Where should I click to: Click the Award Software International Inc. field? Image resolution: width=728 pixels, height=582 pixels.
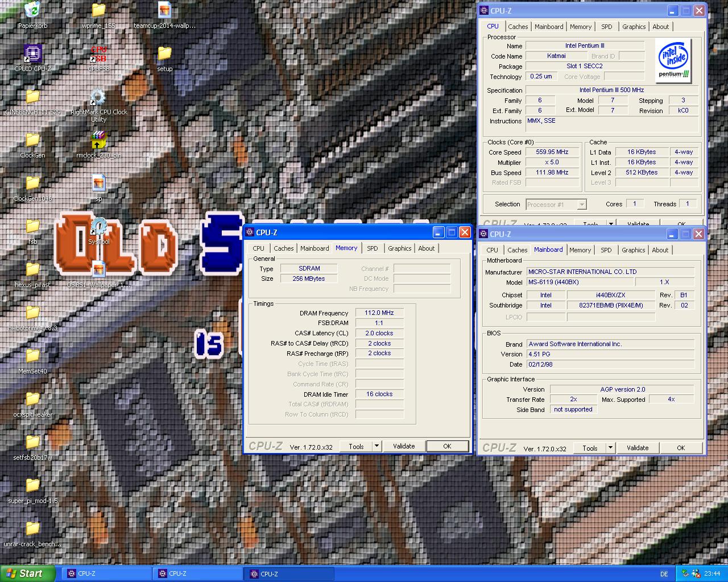click(x=610, y=344)
